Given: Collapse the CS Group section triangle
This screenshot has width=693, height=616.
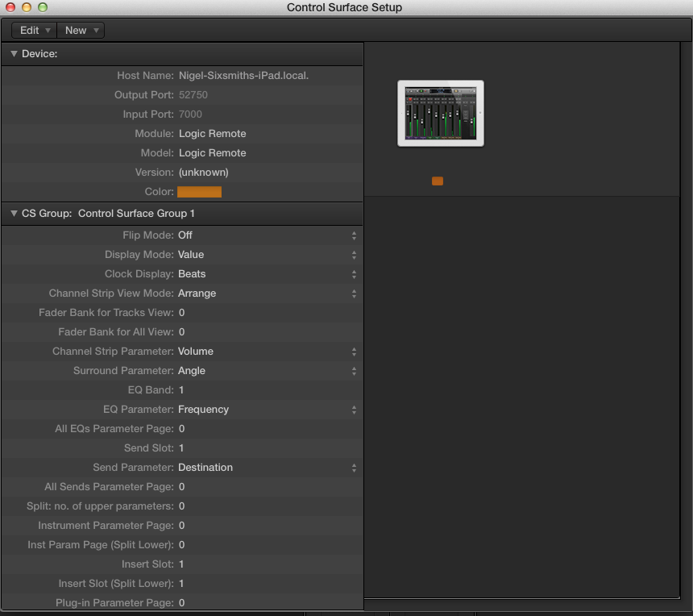Looking at the screenshot, I should point(15,214).
